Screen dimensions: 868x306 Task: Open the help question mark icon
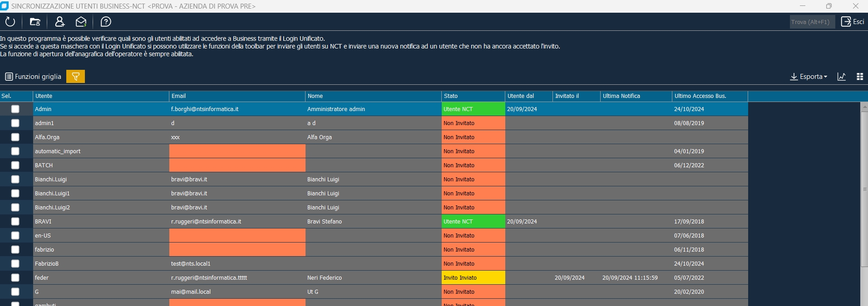click(x=106, y=22)
